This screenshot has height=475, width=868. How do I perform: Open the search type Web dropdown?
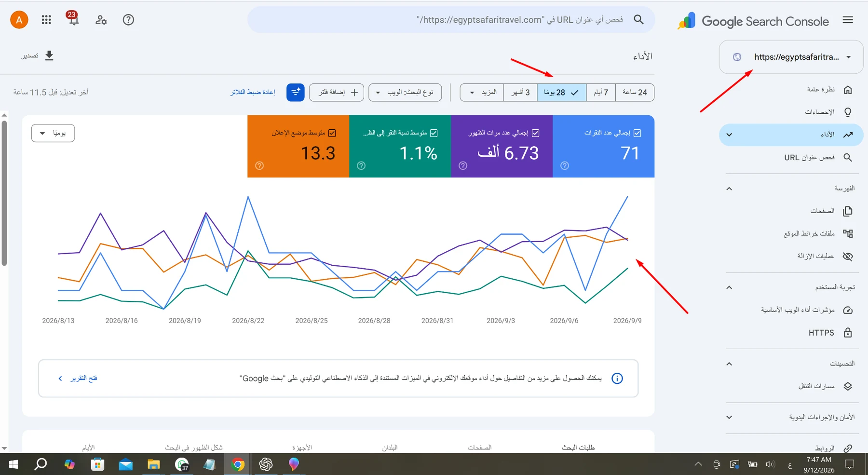(x=405, y=92)
